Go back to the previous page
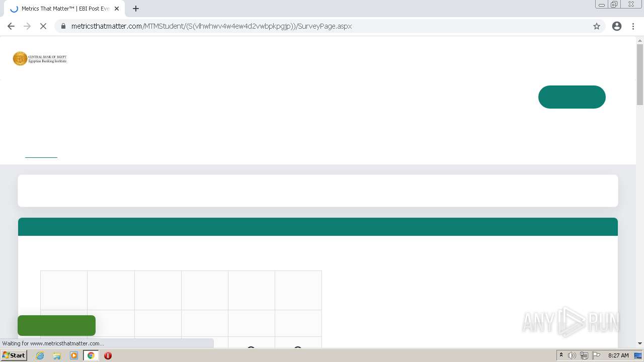Viewport: 644px width, 362px height. click(x=11, y=26)
